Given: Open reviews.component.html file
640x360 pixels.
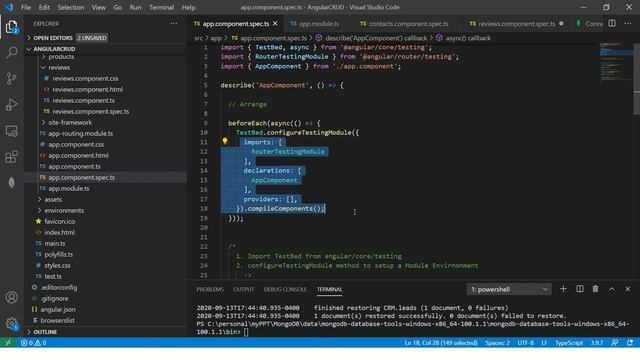Looking at the screenshot, I should (x=87, y=89).
